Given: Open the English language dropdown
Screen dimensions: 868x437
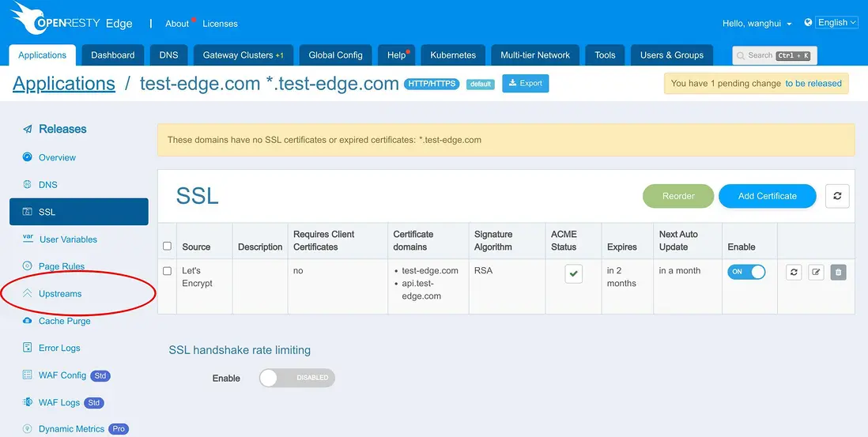Looking at the screenshot, I should 832,23.
